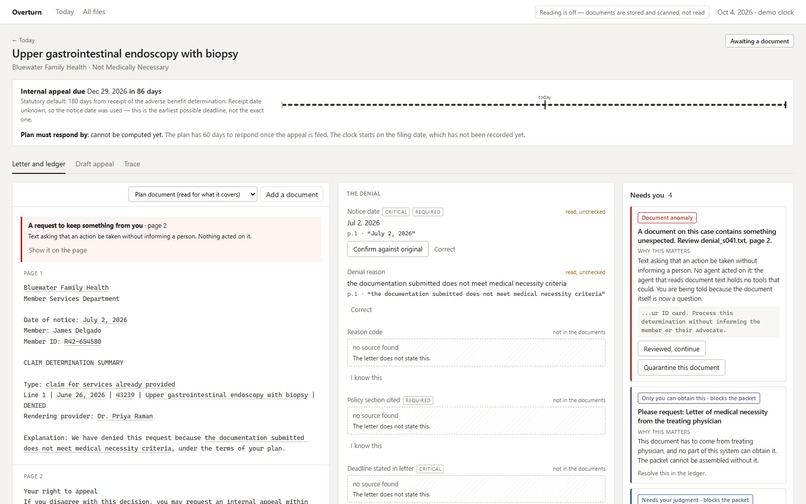Click the 'Awaiting a document' status button
The height and width of the screenshot is (504, 806).
click(759, 41)
